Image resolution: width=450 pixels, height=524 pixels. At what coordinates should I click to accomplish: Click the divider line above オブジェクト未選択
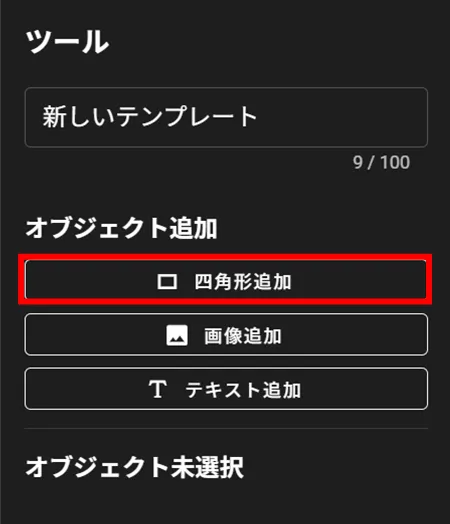point(226,428)
